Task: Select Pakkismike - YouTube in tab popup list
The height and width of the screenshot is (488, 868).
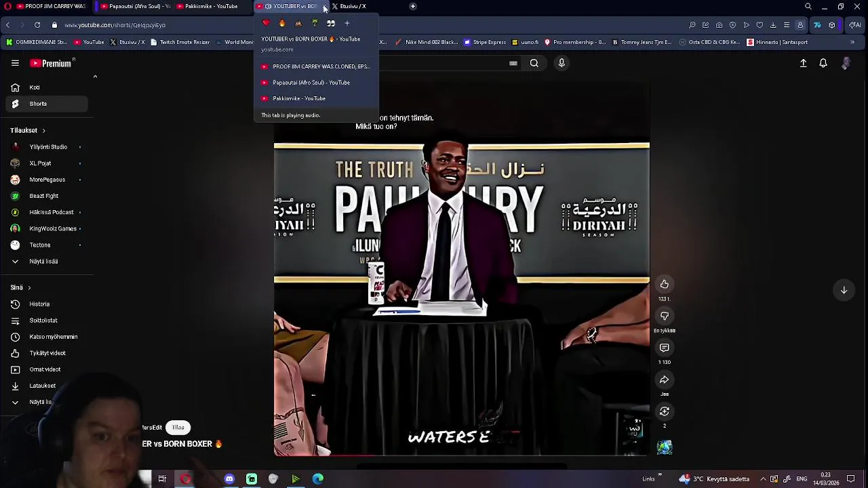Action: (316, 98)
